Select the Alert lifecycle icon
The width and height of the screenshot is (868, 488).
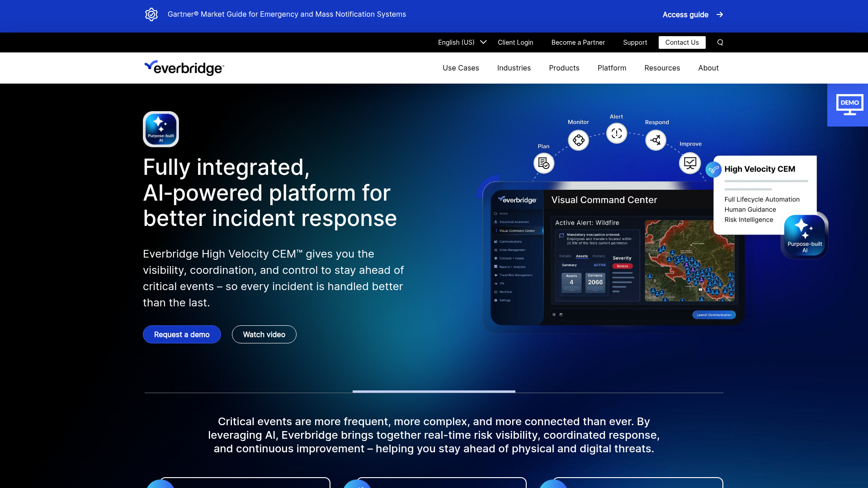(x=617, y=133)
